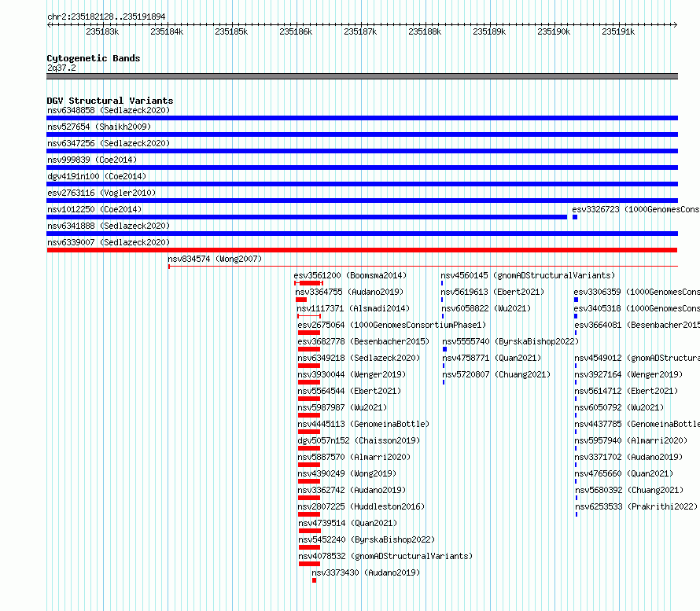
Task: Select nsv4390249 (Wong2019) label
Action: pyautogui.click(x=347, y=473)
